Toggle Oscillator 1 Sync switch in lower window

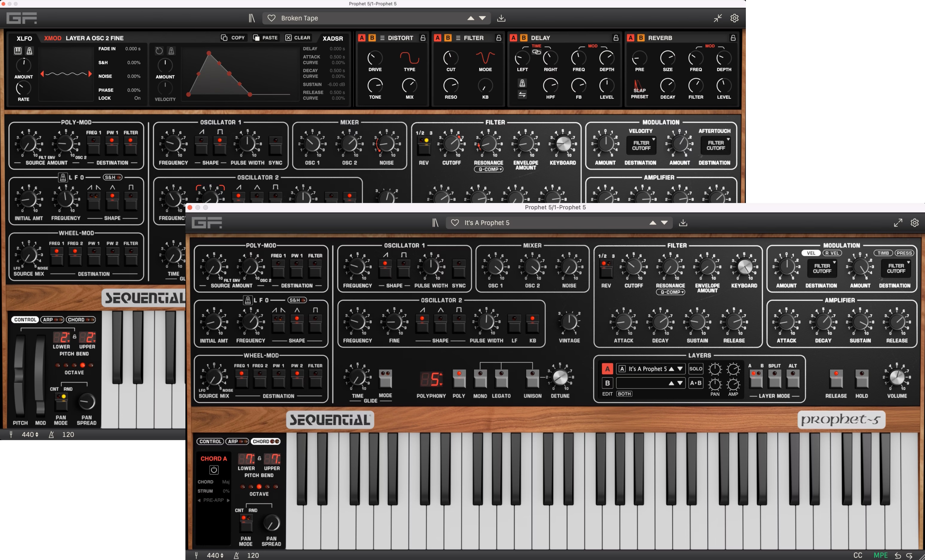click(459, 268)
